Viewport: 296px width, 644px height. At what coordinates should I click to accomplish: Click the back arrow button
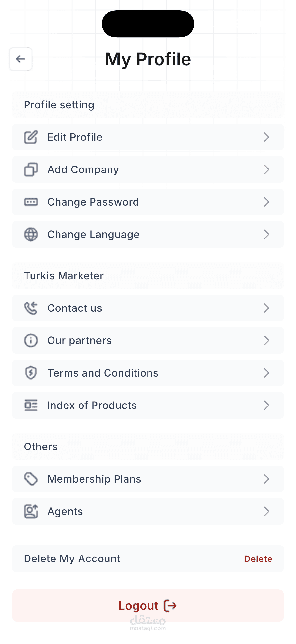tap(20, 59)
